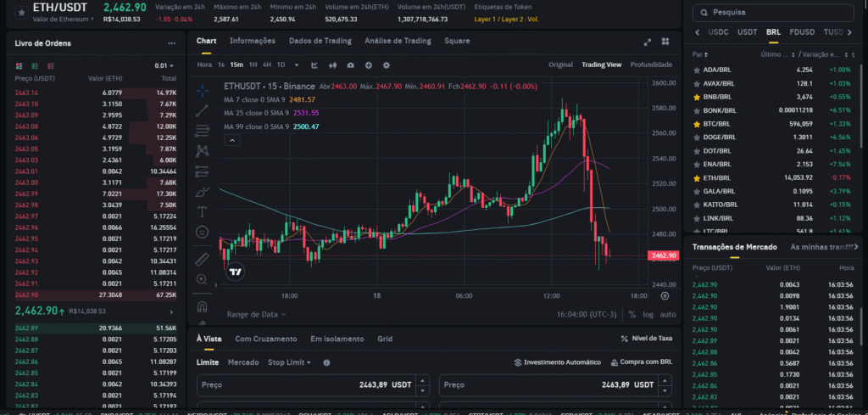
Task: Select the trend line drawing tool
Action: [x=202, y=110]
